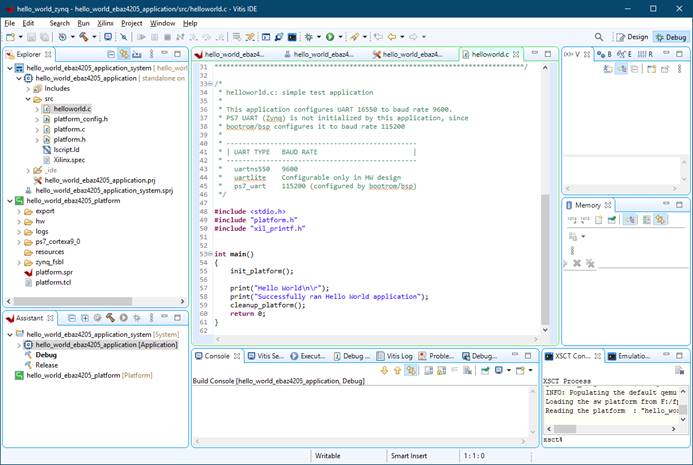Open the Design perspective
Screen dimensions: 693x465
coord(631,37)
